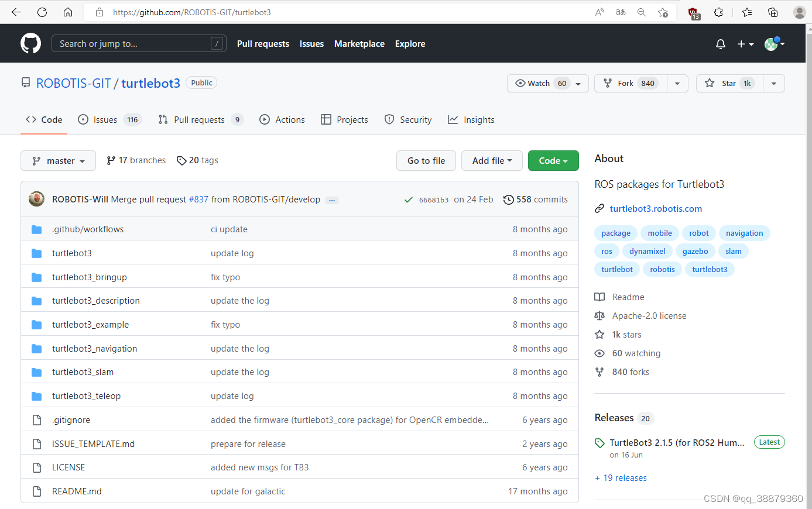Click the slash shortcut icon in search
812x509 pixels.
pyautogui.click(x=217, y=43)
